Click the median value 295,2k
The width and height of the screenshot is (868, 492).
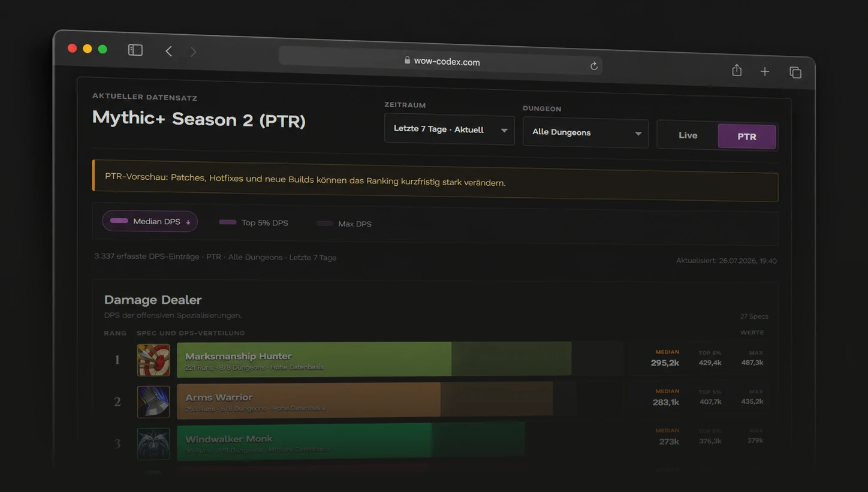click(665, 363)
